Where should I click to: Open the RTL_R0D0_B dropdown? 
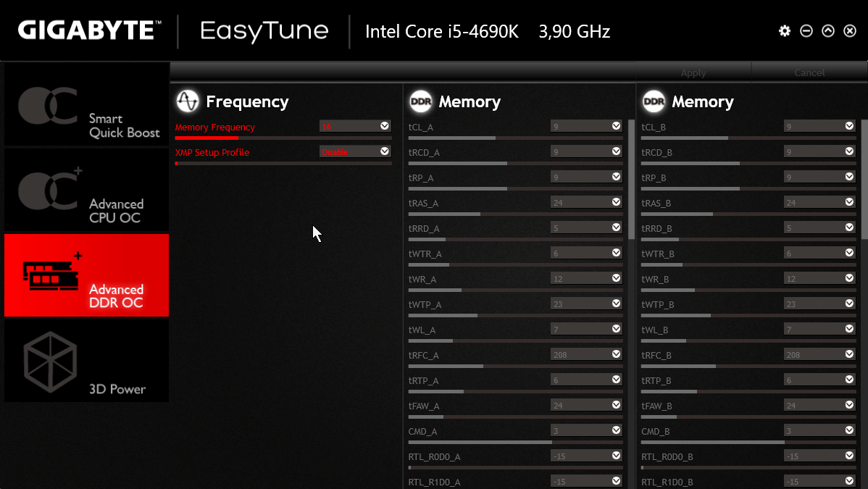click(819, 456)
